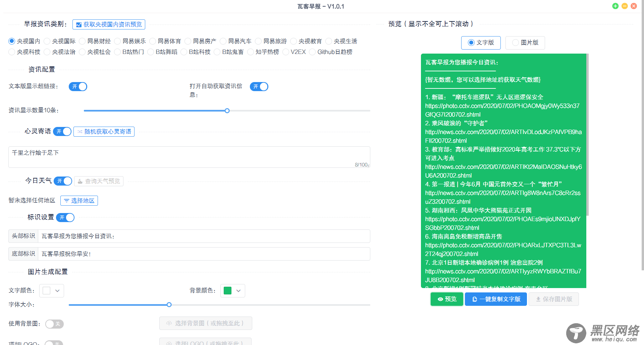The image size is (644, 345).
Task: Click the preview panel scrollbar
Action: pos(587,135)
